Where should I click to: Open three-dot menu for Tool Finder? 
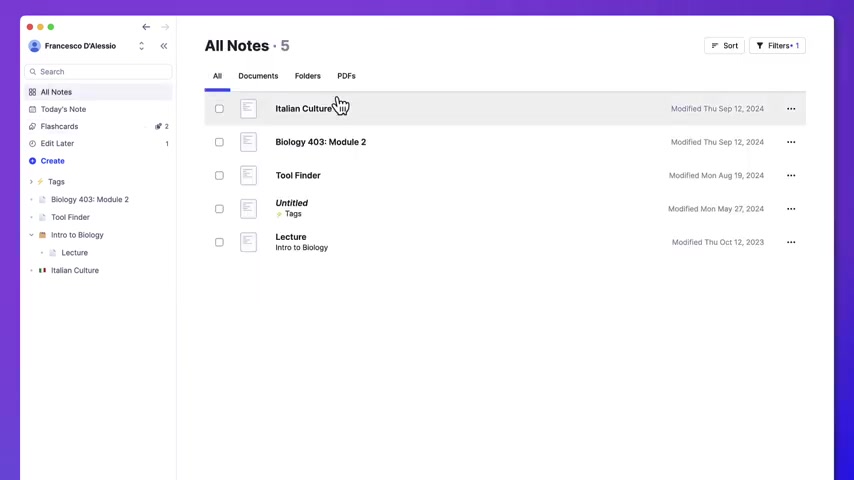[x=790, y=176]
